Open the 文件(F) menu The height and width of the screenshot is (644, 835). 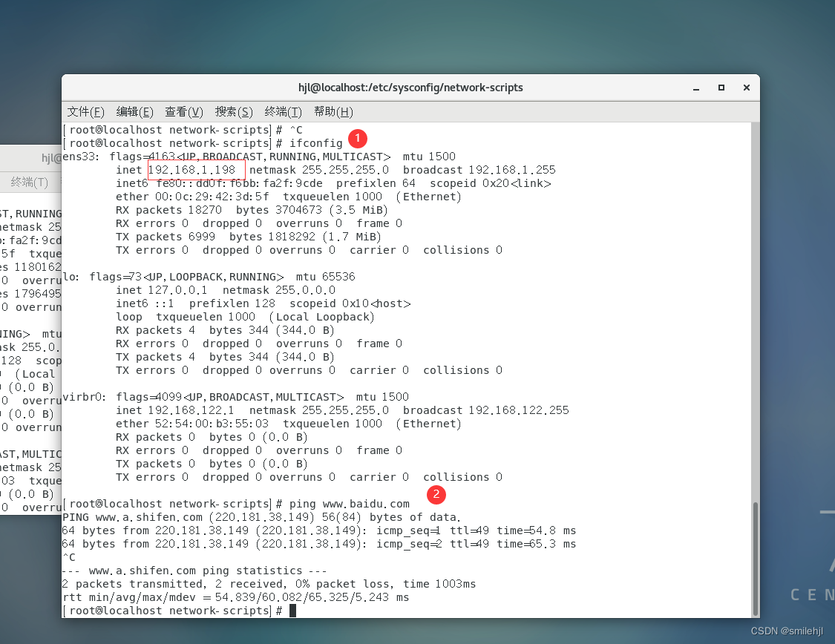86,112
